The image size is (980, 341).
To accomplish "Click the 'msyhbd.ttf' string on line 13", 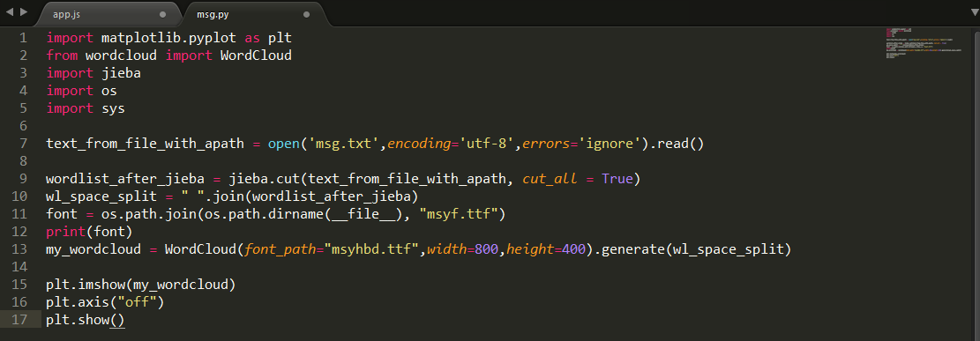I will coord(371,250).
